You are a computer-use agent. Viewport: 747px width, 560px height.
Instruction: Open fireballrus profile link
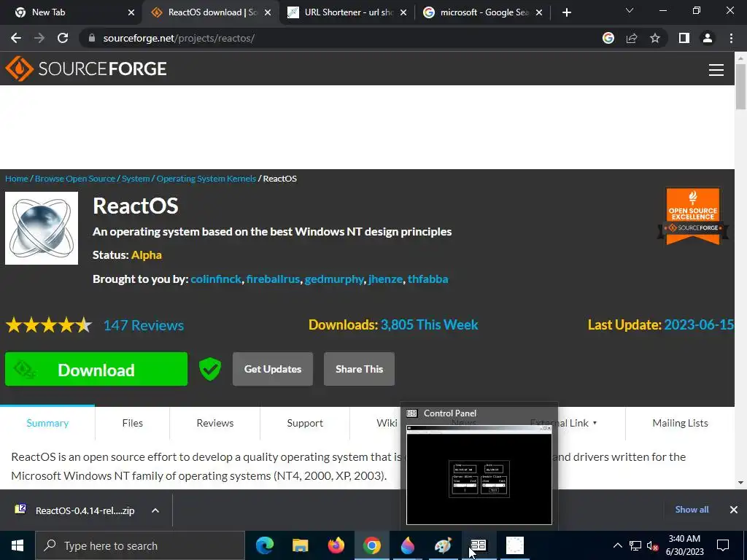click(x=273, y=279)
